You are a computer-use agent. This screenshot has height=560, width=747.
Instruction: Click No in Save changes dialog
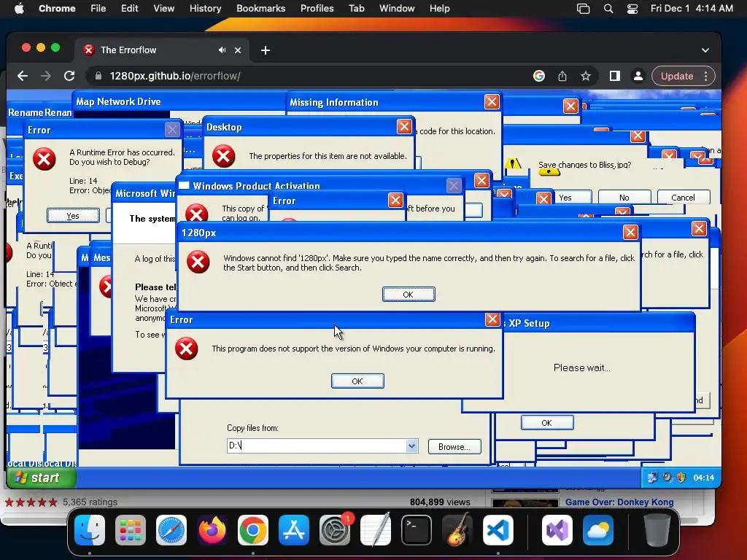click(624, 197)
